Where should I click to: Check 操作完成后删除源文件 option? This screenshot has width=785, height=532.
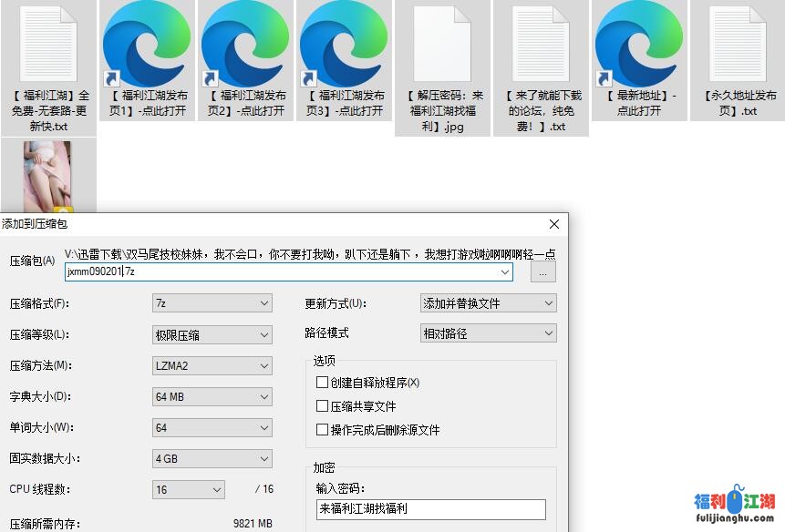coord(322,430)
